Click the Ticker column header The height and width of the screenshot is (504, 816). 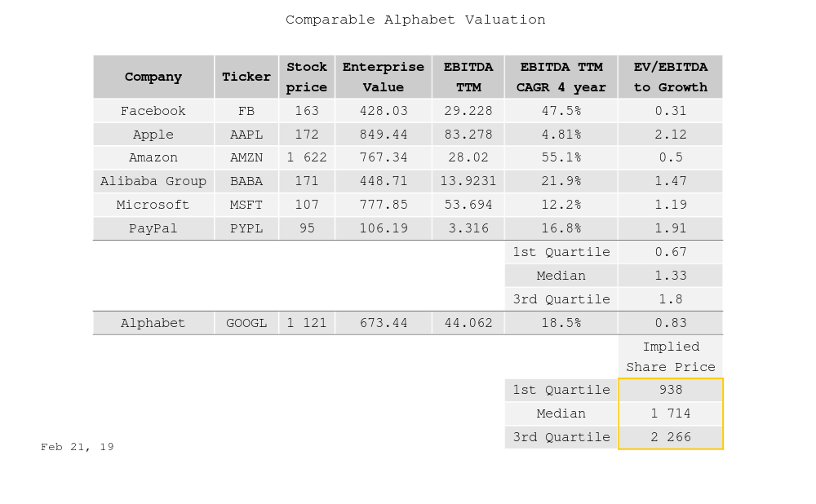tap(246, 77)
